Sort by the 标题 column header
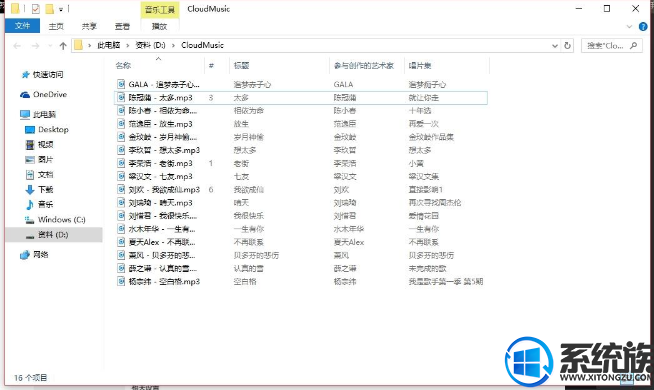 pos(241,65)
